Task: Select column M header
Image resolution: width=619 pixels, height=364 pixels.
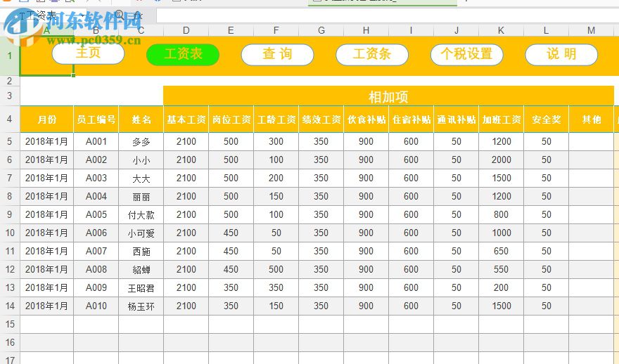Action: [x=591, y=31]
